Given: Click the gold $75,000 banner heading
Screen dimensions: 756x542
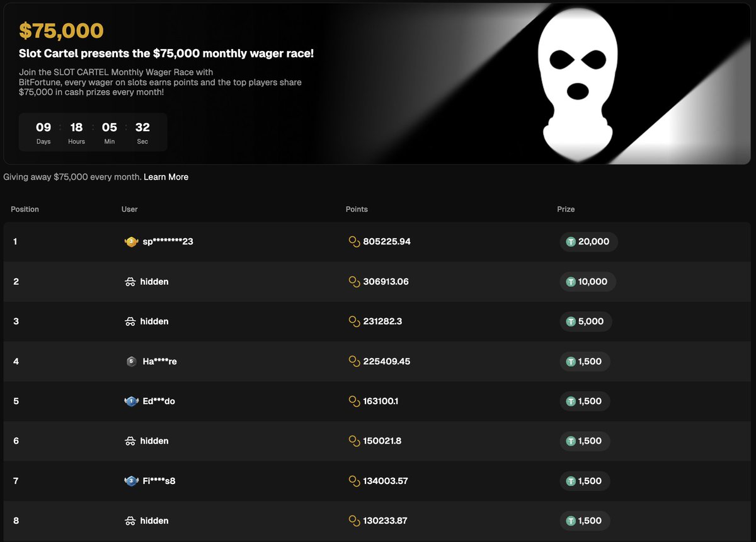Looking at the screenshot, I should (x=61, y=31).
